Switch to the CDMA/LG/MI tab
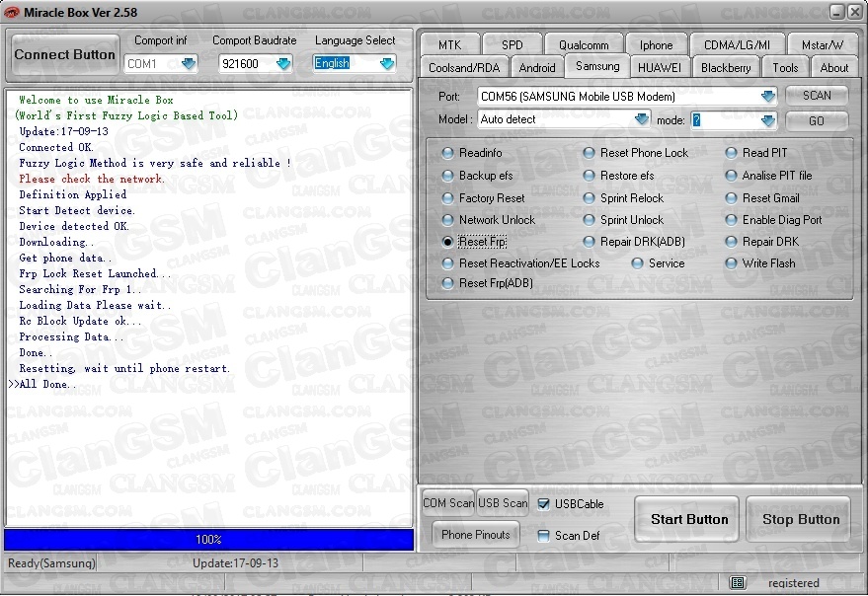This screenshot has height=596, width=868. point(737,44)
